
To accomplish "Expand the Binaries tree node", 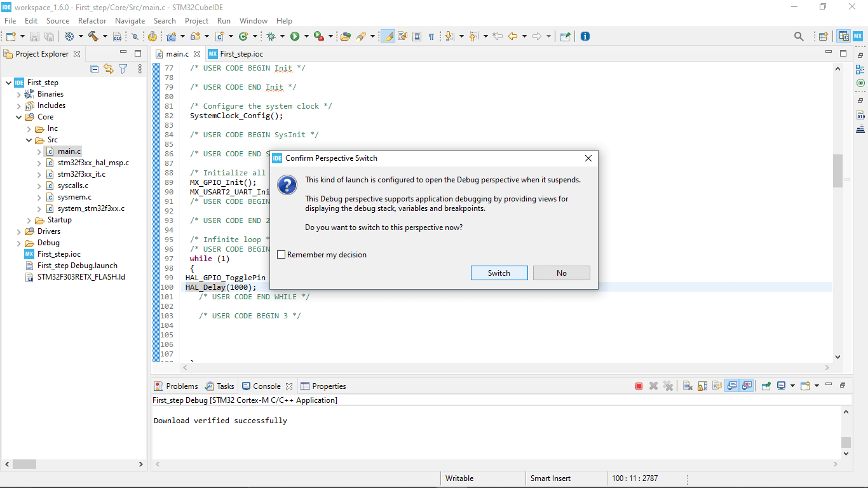I will pyautogui.click(x=19, y=94).
